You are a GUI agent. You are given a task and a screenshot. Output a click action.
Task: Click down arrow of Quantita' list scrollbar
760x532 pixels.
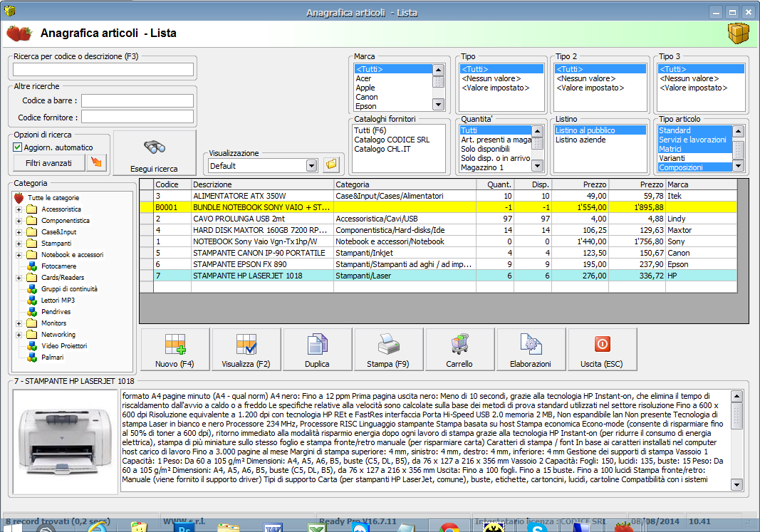(x=537, y=166)
